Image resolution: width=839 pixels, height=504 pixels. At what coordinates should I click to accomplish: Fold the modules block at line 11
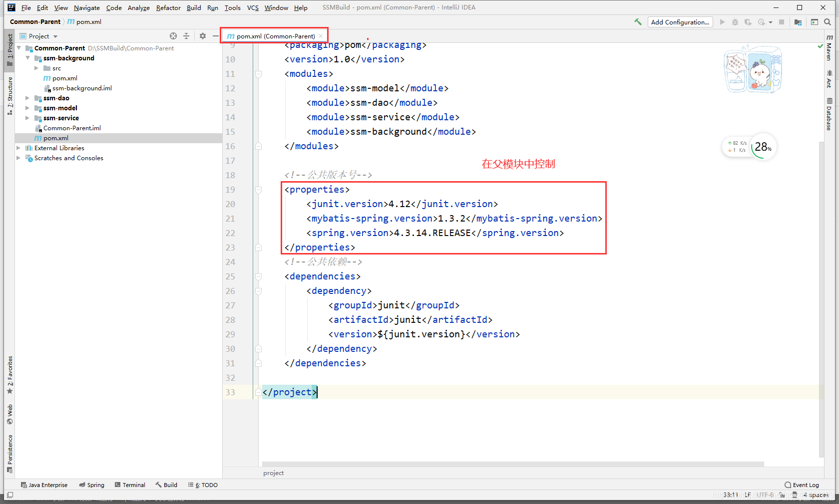pos(258,74)
